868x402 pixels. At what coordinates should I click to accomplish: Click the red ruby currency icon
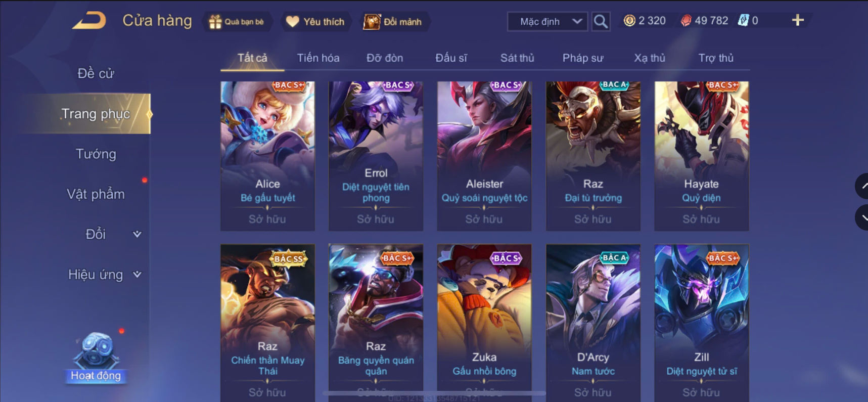point(686,21)
